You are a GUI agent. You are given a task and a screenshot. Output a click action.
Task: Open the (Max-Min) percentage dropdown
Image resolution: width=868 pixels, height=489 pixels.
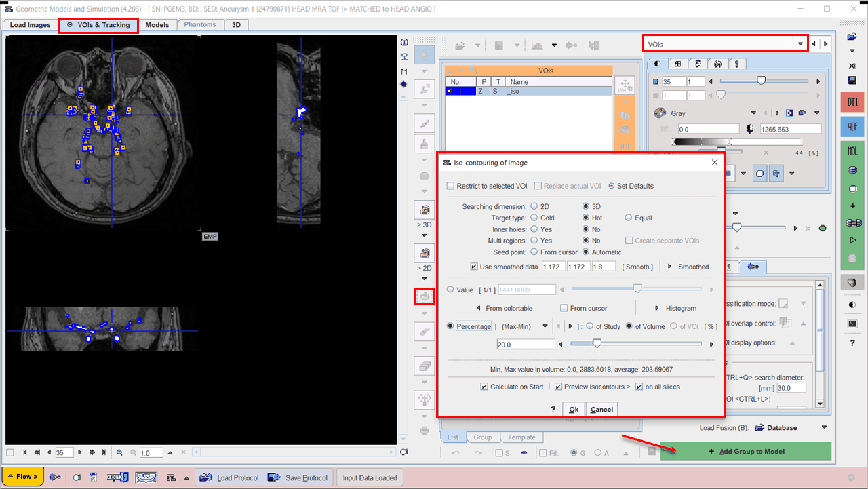click(x=545, y=326)
